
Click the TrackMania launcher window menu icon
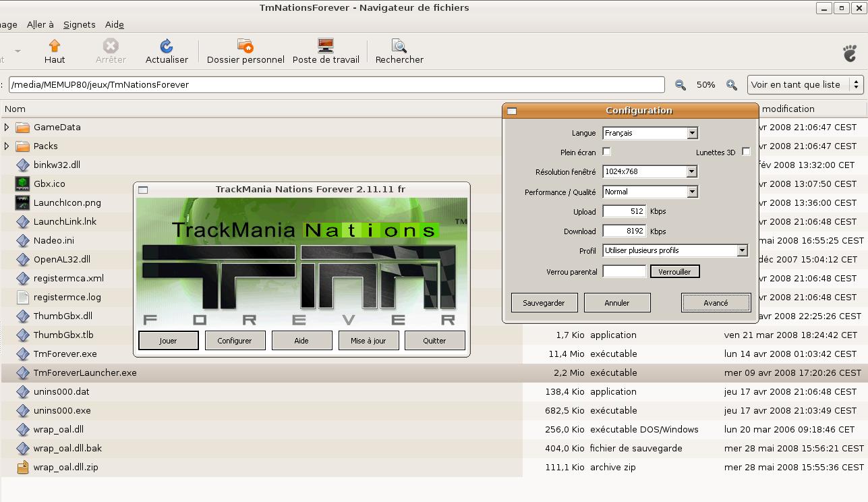click(x=143, y=190)
